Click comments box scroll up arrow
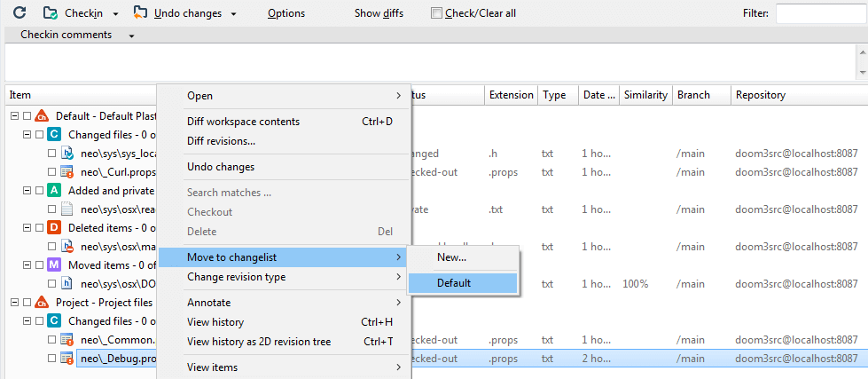Screen dimensions: 868x379 (x=862, y=51)
